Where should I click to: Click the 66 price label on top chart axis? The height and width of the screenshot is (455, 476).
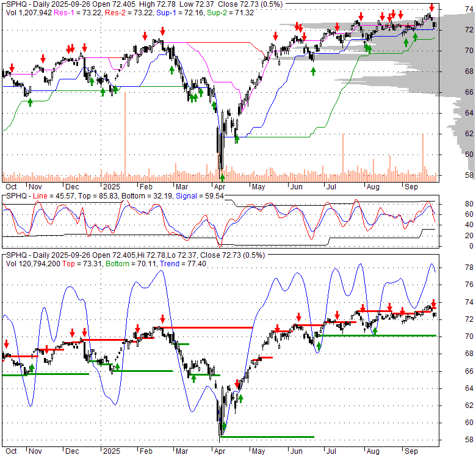tap(469, 92)
